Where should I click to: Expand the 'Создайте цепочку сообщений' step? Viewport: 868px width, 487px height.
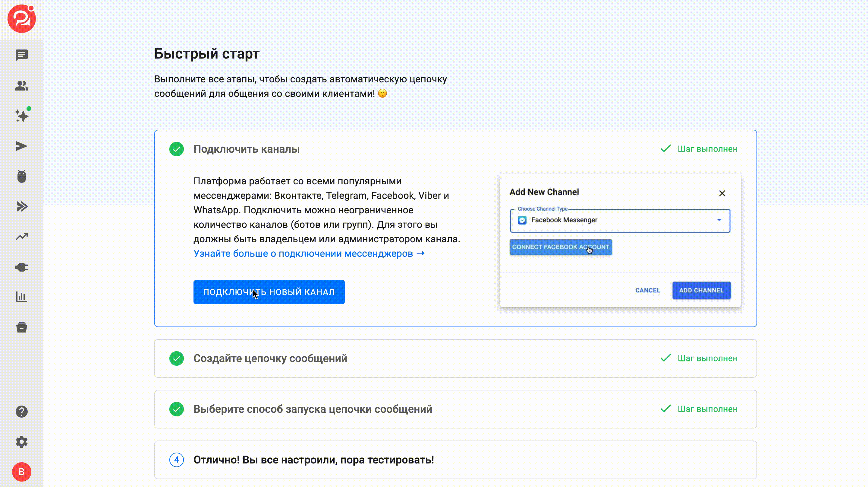pos(270,358)
